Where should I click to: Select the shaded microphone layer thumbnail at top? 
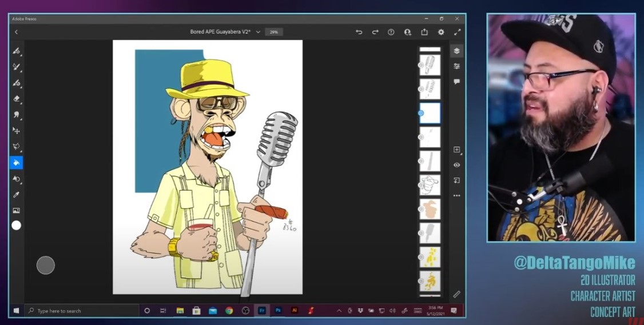point(430,65)
